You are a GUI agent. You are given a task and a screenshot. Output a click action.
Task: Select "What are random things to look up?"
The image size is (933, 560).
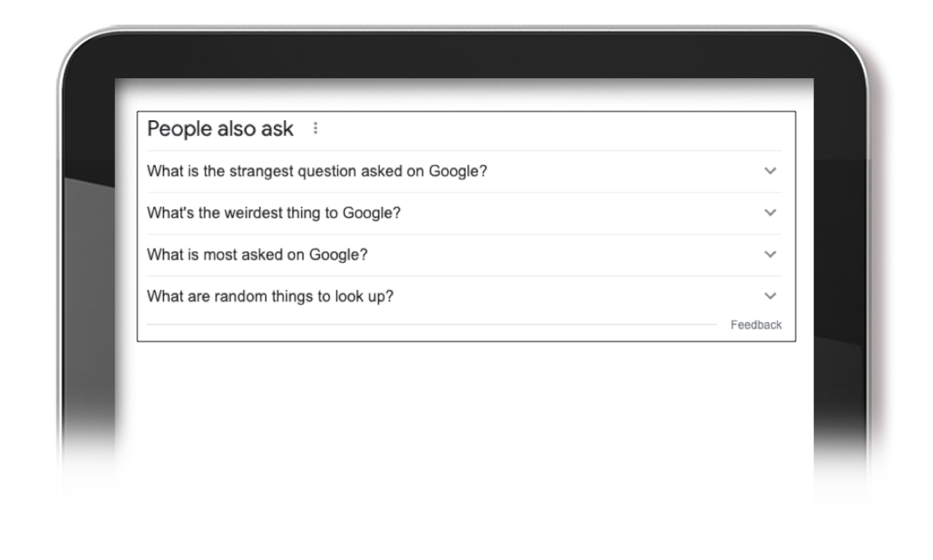pyautogui.click(x=270, y=296)
